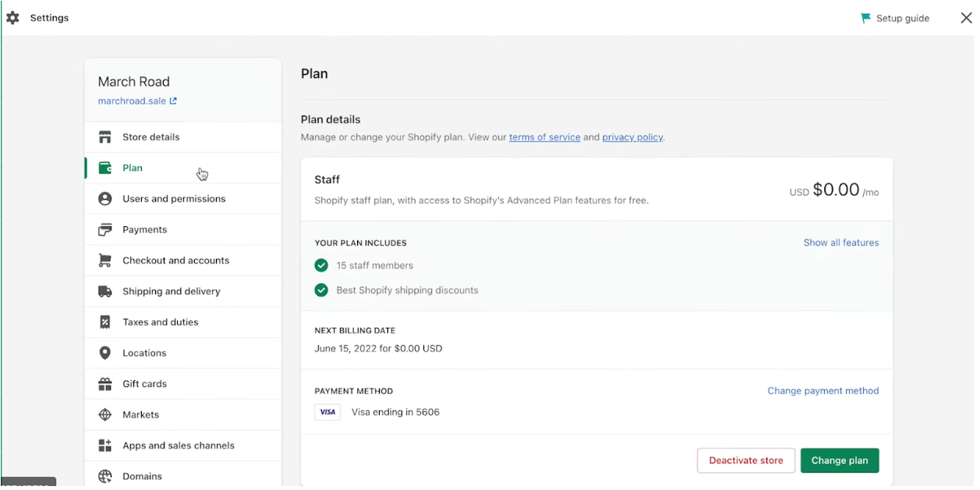
Task: Go to Taxes and duties settings
Action: pos(183,322)
